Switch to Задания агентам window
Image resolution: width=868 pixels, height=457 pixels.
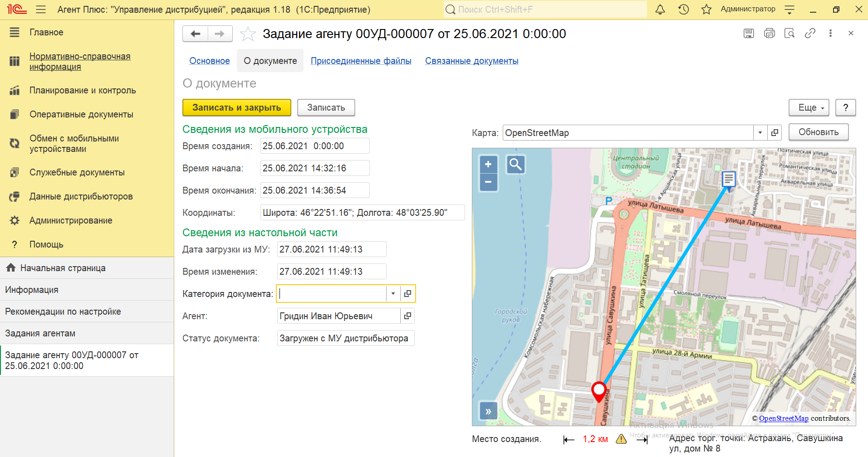(x=87, y=333)
